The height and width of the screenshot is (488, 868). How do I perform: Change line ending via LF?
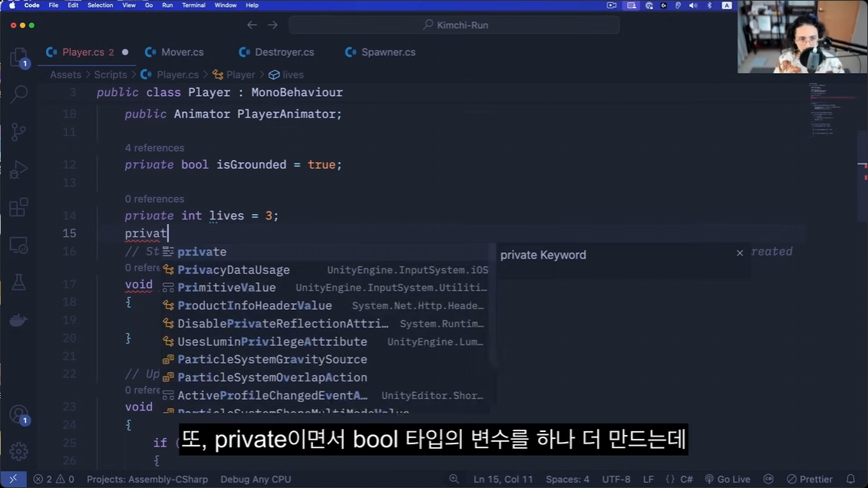tap(649, 479)
